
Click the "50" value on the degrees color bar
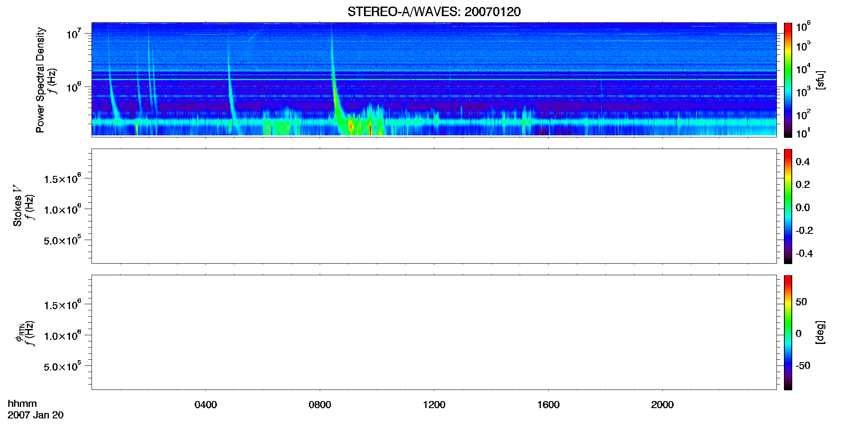[801, 302]
